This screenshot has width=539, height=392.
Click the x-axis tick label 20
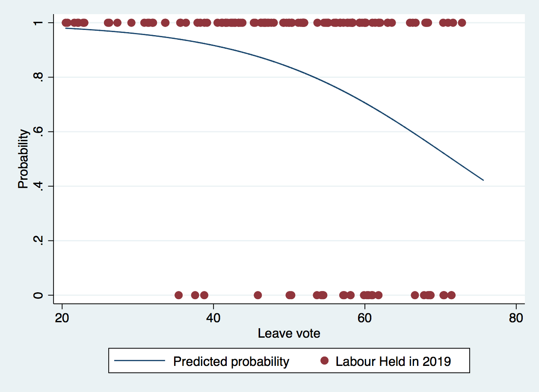(62, 319)
